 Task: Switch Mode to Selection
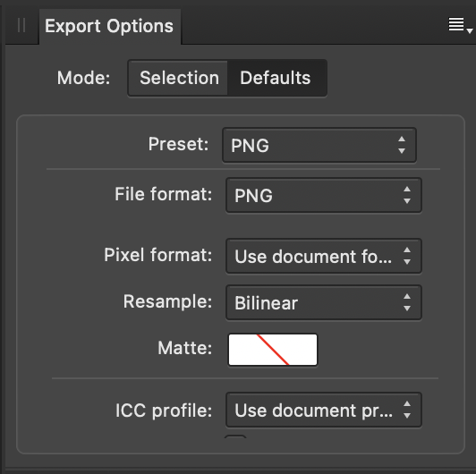[x=179, y=78]
